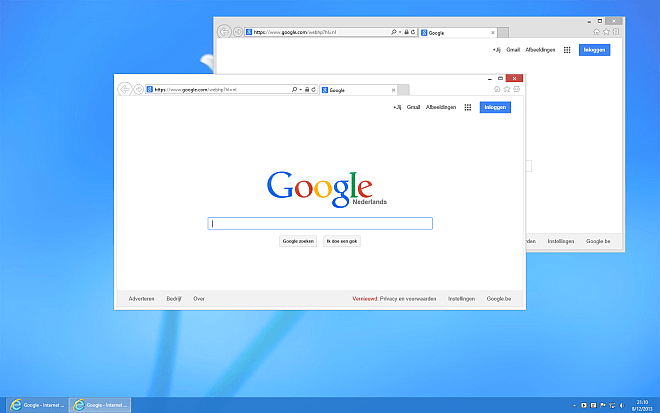The height and width of the screenshot is (413, 660).
Task: Go forward in the background browser window
Action: (x=237, y=32)
